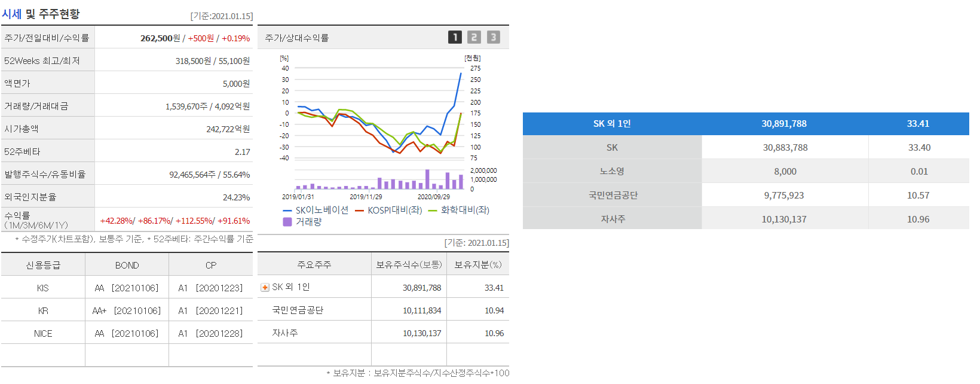This screenshot has width=980, height=384.
Task: Select 자사주 in the 주요주주 table
Action: pos(285,333)
